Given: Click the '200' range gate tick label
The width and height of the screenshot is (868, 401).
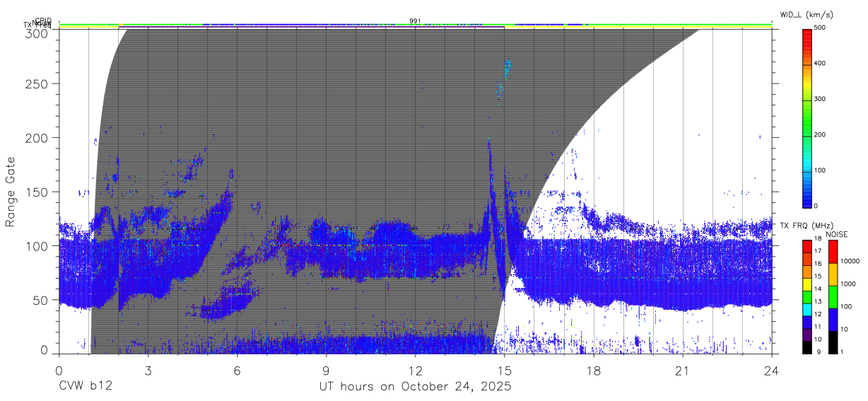Looking at the screenshot, I should tap(38, 137).
